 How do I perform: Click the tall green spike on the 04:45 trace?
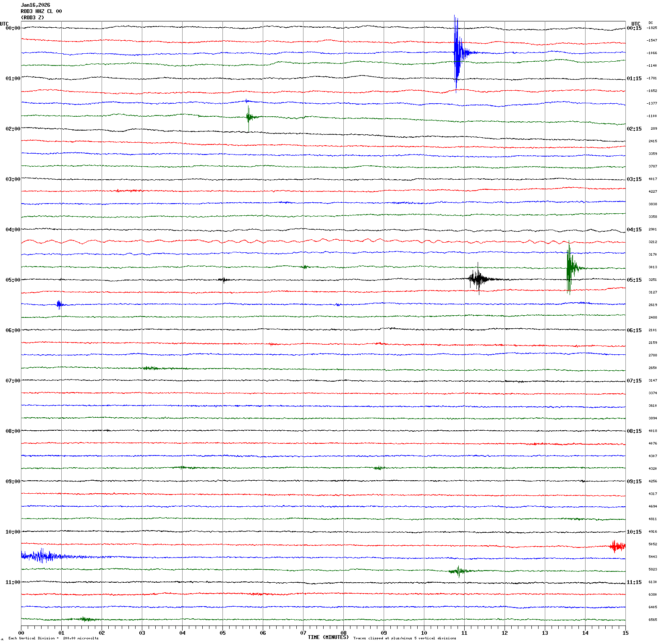(x=570, y=267)
